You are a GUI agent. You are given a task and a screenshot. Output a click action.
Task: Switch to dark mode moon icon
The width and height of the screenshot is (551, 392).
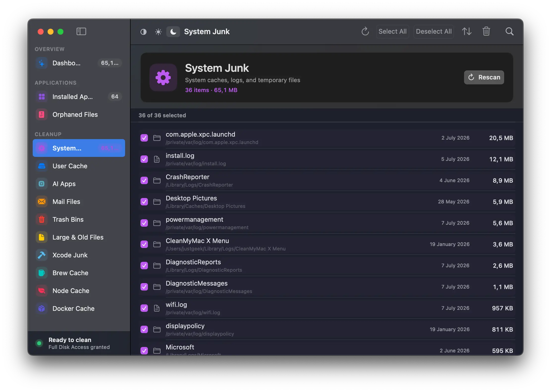point(173,32)
